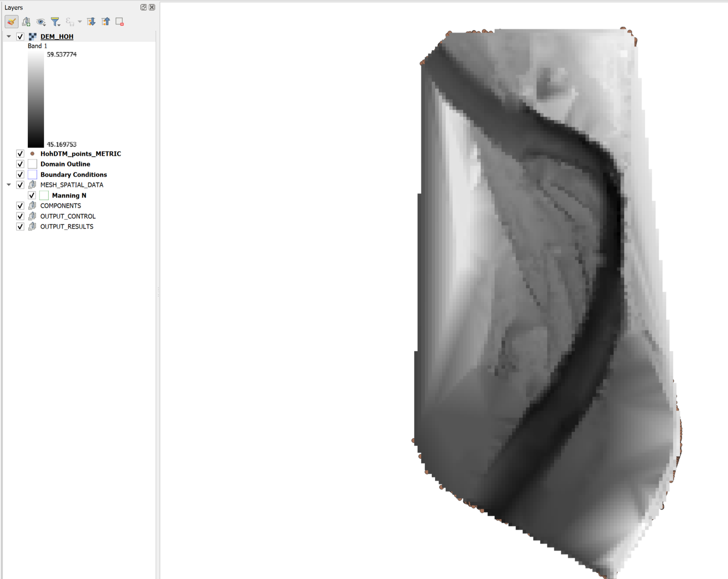Float the Layers panel with undock icon
This screenshot has width=728, height=579.
click(x=143, y=7)
